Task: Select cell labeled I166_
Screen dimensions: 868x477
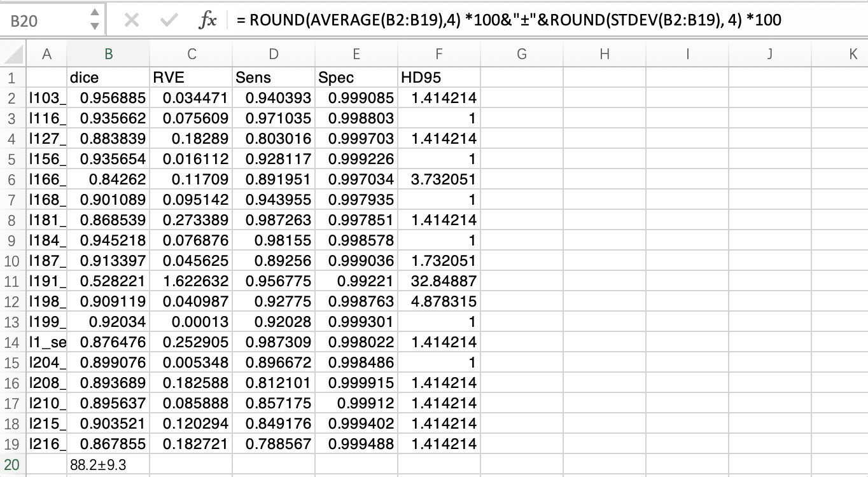Action: coord(46,179)
